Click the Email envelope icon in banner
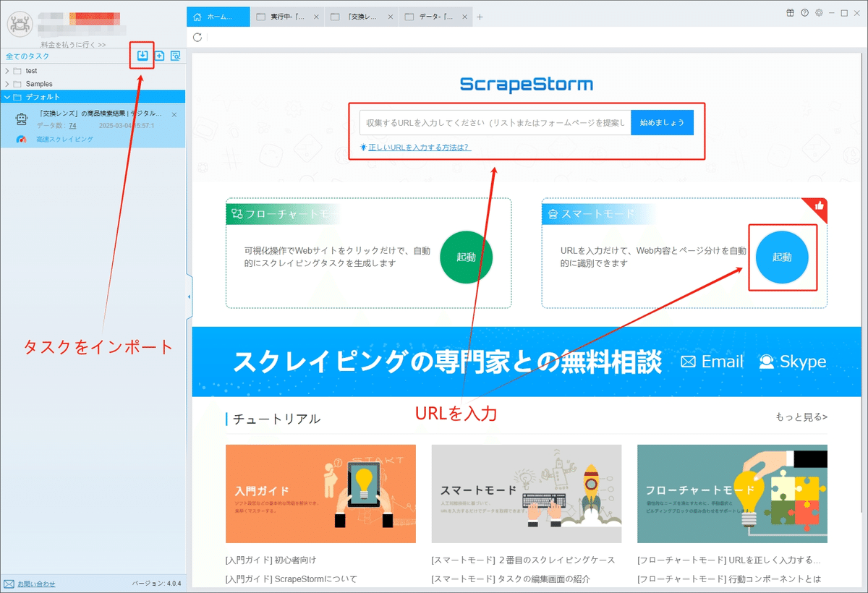Viewport: 868px width, 593px height. (689, 362)
